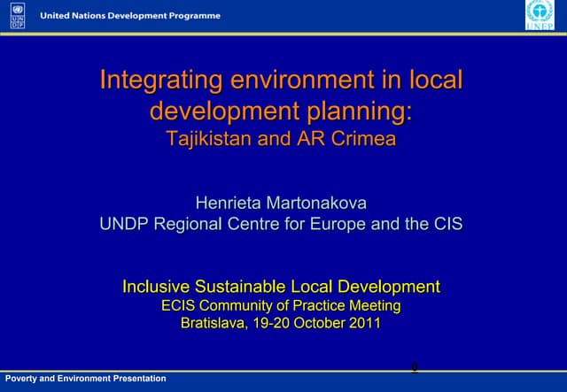Click the title line 'Integrating environment in local'
The image size is (567, 392).
click(282, 80)
